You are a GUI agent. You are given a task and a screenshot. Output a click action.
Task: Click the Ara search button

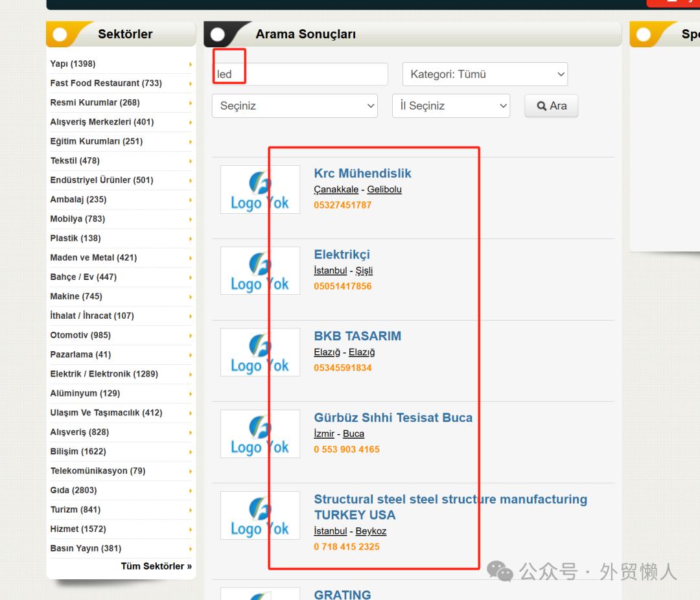point(552,106)
